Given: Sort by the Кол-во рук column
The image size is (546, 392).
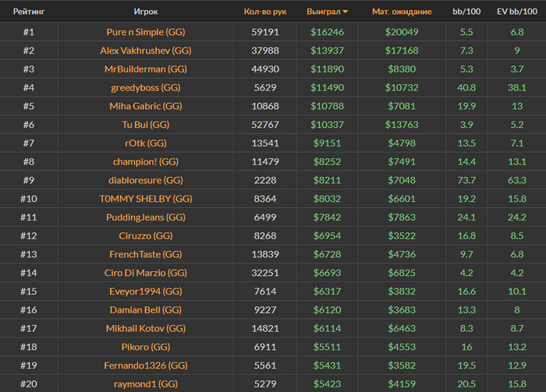Looking at the screenshot, I should click(x=265, y=12).
